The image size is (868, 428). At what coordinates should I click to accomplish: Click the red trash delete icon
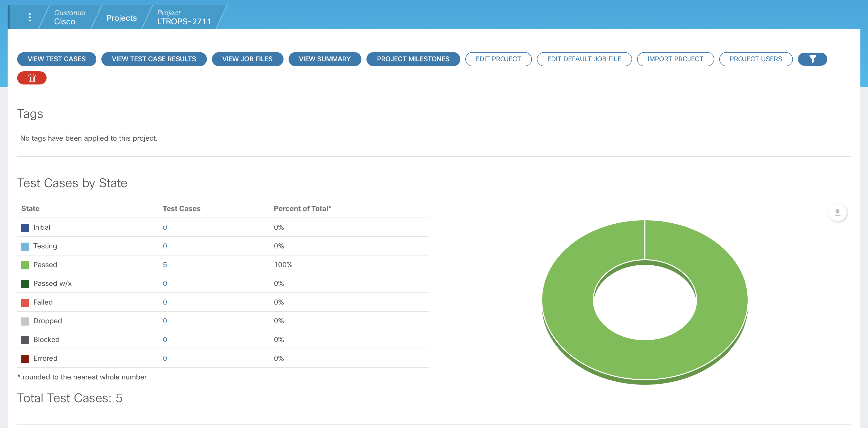pos(32,78)
